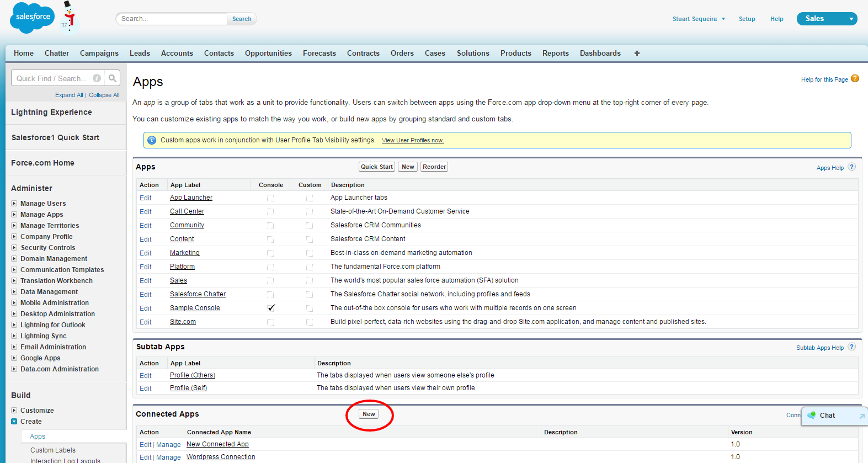Toggle Console checkbox for App Launcher

pos(270,198)
